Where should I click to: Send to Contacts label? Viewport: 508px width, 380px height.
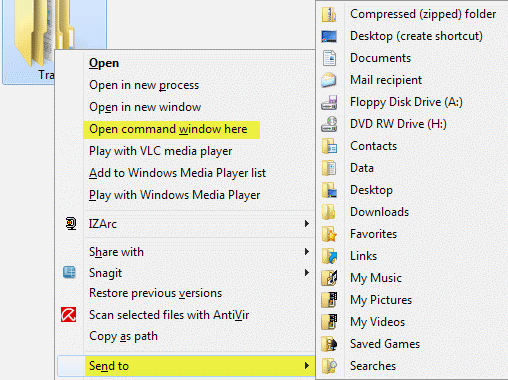pyautogui.click(x=373, y=146)
